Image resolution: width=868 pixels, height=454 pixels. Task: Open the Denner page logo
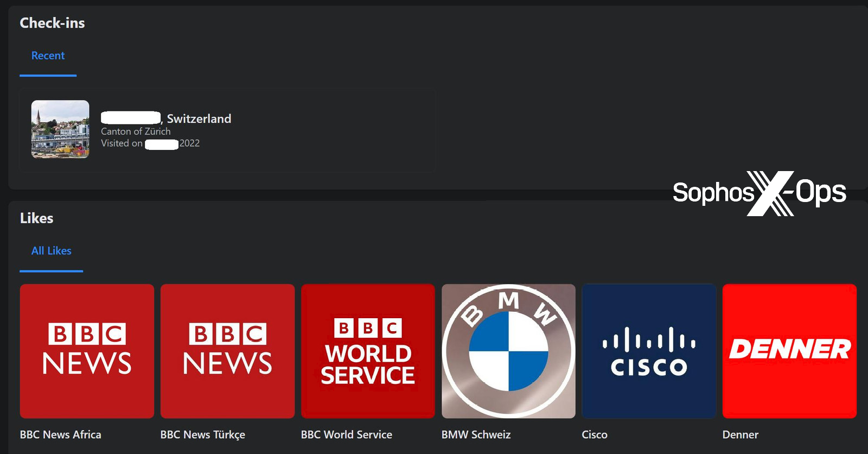coord(789,351)
